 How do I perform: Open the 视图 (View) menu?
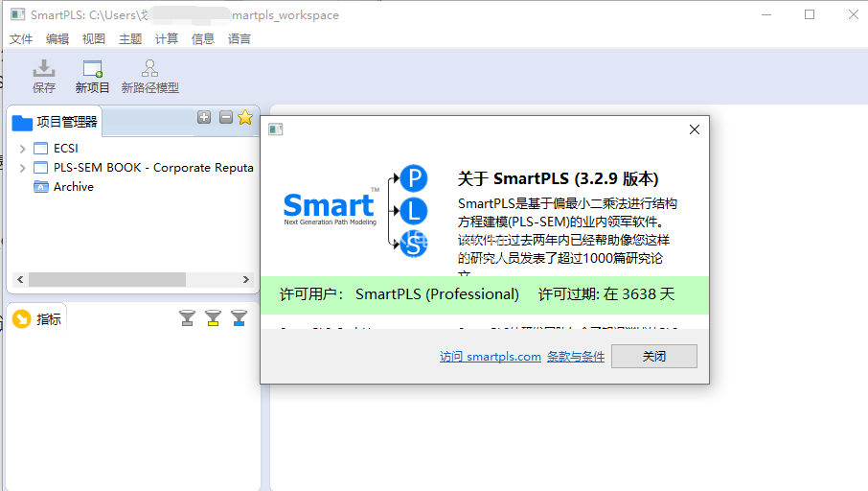(x=94, y=38)
